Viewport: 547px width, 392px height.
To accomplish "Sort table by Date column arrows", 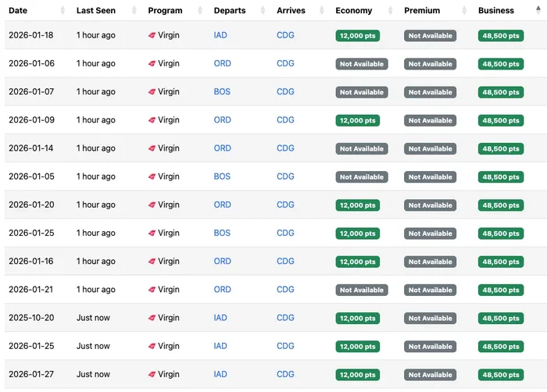I will (x=63, y=10).
